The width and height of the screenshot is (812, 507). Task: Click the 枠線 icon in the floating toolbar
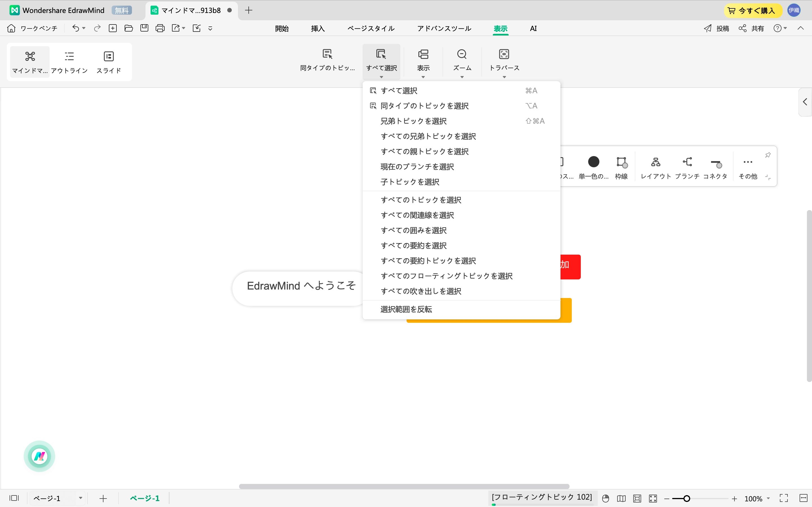pos(621,166)
